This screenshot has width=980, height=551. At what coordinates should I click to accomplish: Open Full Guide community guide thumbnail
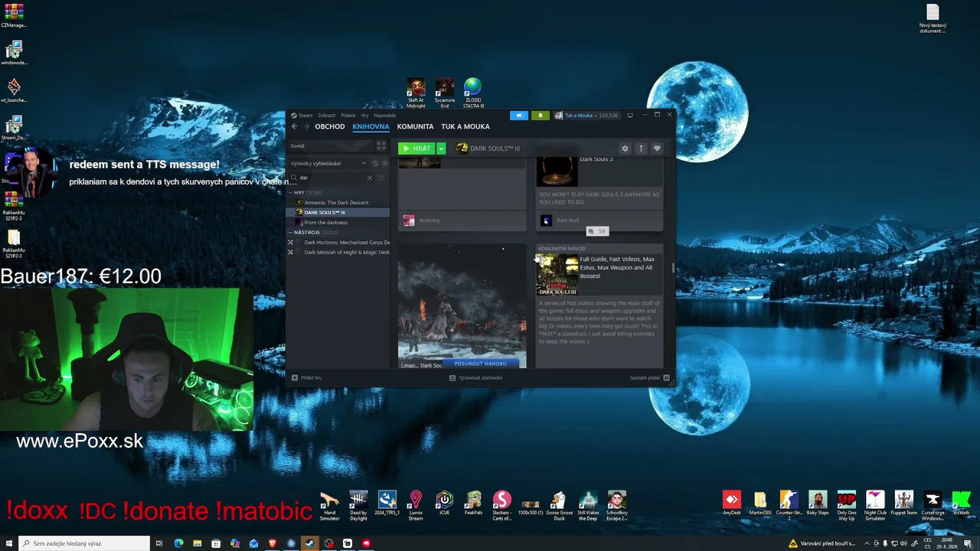pyautogui.click(x=557, y=275)
